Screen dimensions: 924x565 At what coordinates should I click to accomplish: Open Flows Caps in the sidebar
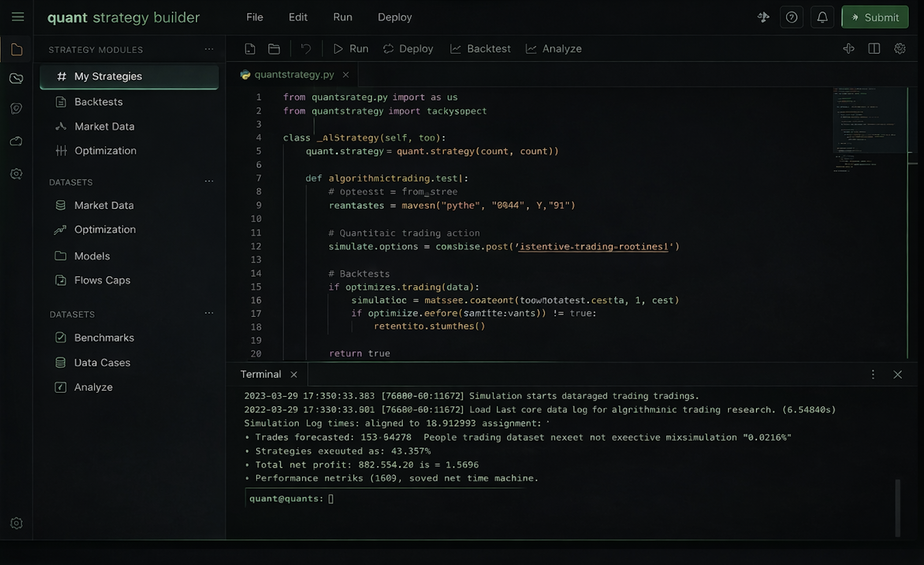[102, 280]
